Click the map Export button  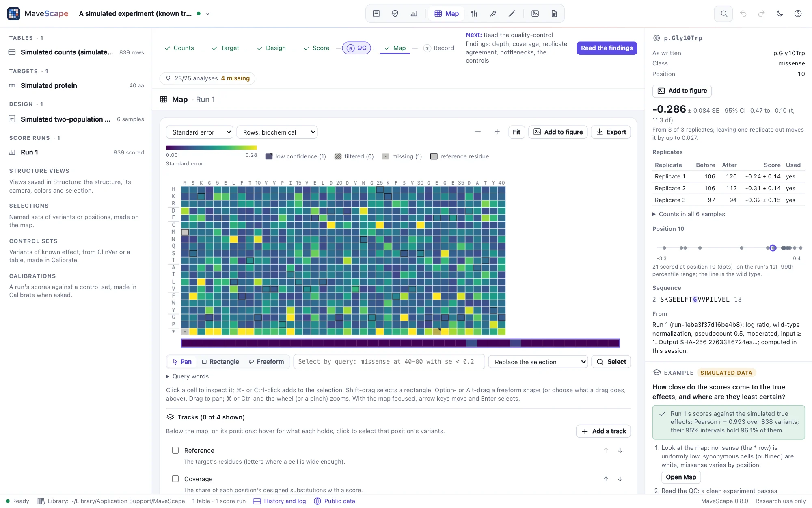coord(611,132)
